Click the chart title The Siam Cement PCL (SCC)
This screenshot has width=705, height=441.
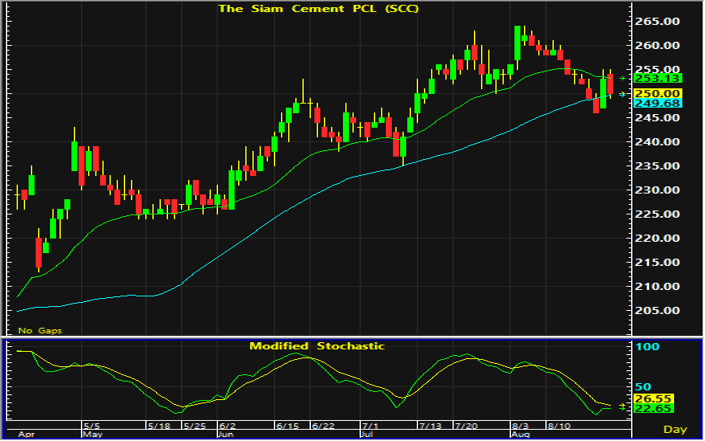coord(318,9)
